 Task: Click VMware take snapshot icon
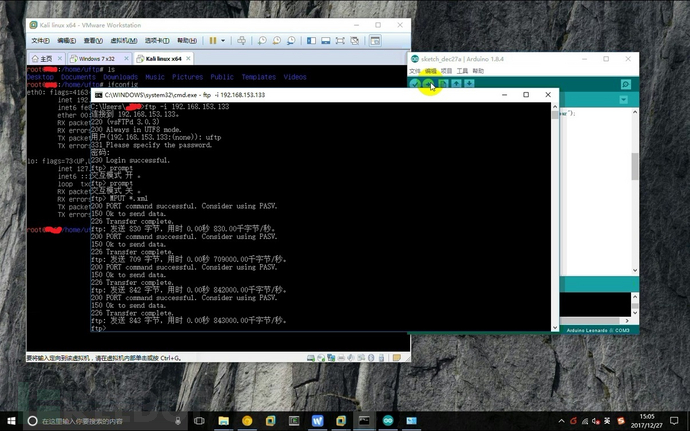262,41
